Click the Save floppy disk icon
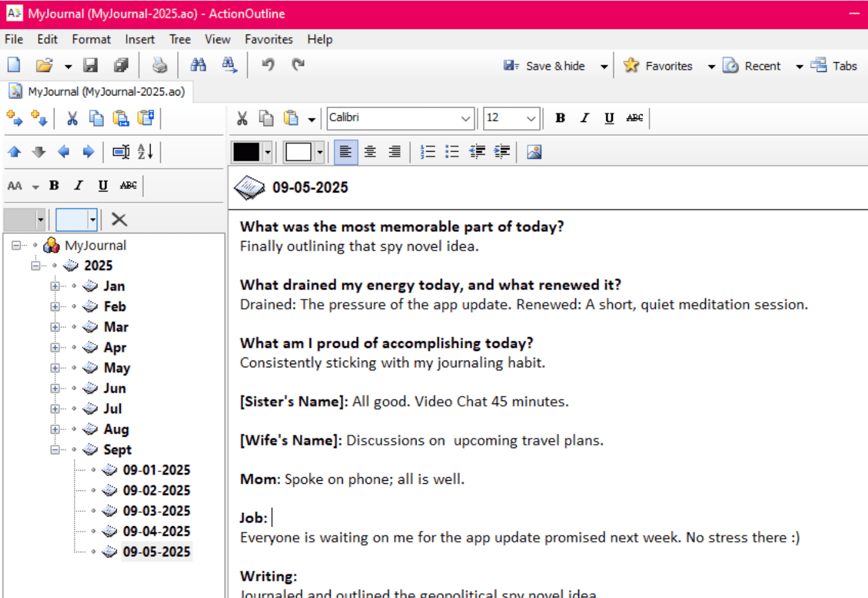This screenshot has width=868, height=598. [91, 65]
